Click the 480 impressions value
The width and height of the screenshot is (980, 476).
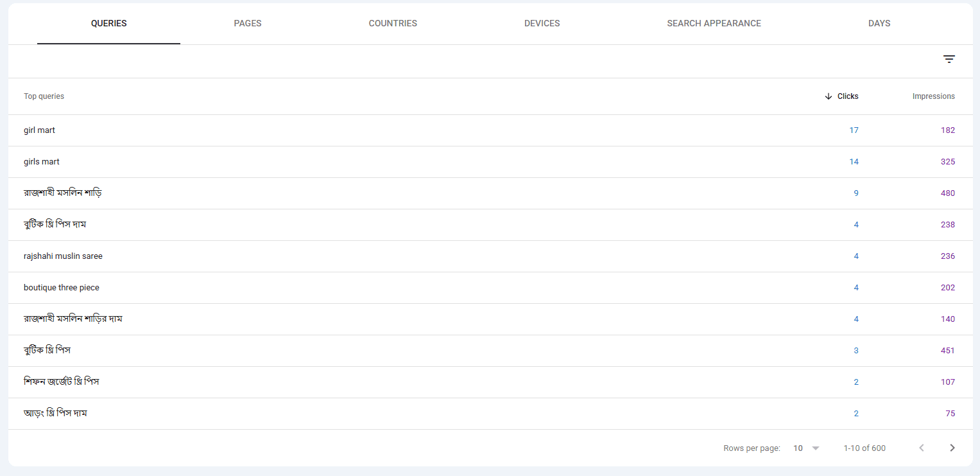(948, 193)
